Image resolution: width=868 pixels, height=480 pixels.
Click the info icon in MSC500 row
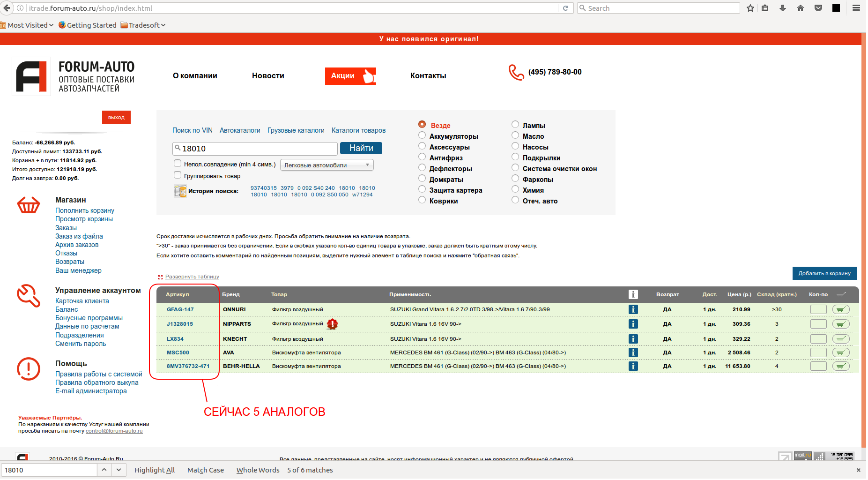[x=633, y=352]
